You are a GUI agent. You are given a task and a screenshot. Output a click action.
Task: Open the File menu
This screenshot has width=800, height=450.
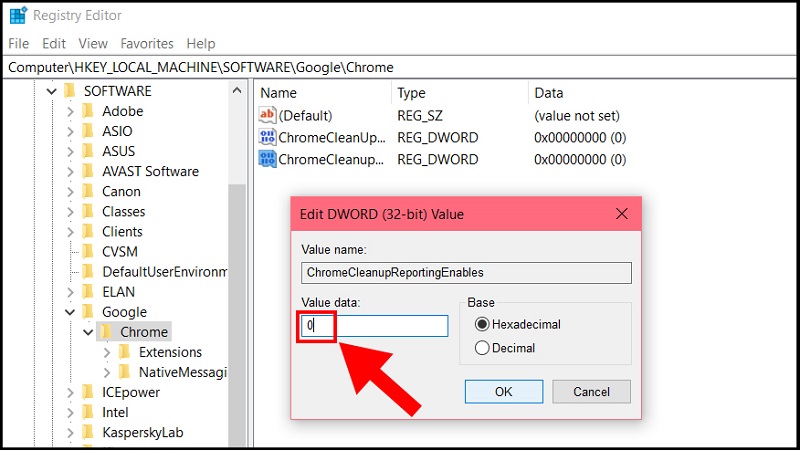[18, 44]
